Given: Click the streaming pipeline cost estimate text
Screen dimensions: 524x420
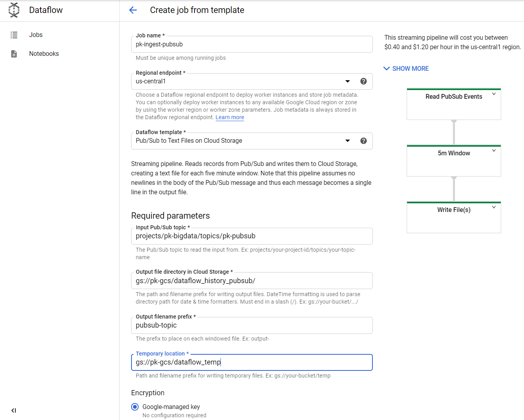Looking at the screenshot, I should pyautogui.click(x=453, y=42).
